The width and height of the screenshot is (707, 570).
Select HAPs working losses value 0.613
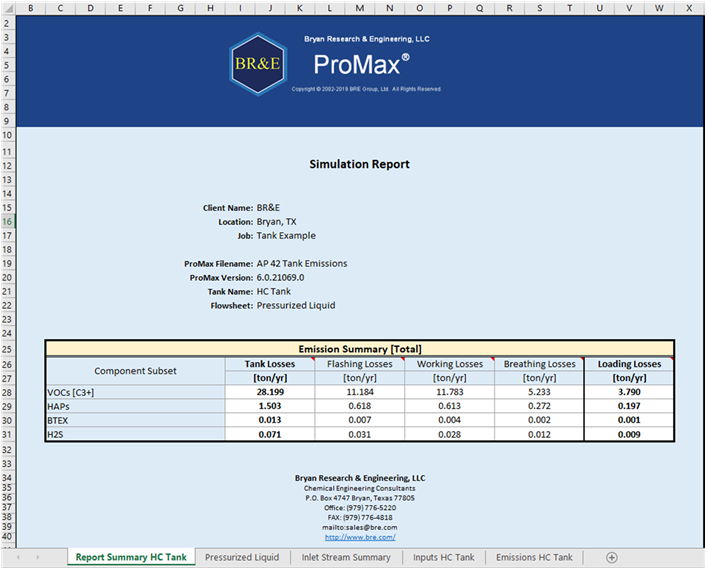450,406
